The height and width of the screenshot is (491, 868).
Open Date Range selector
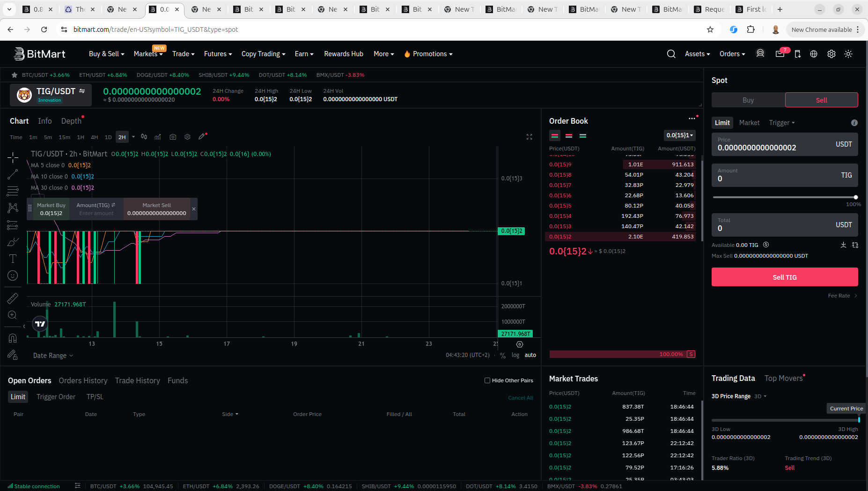coord(53,356)
